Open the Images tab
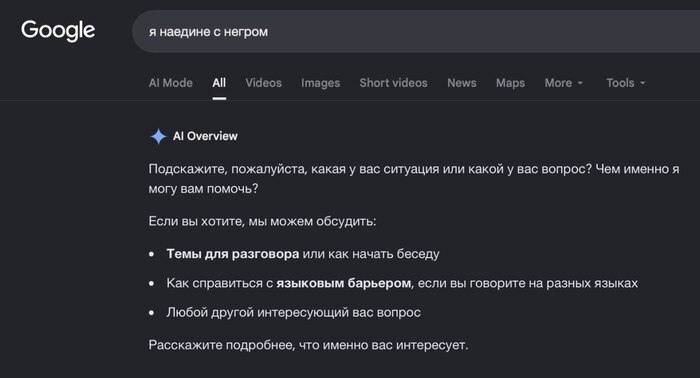Image resolution: width=700 pixels, height=378 pixels. (x=321, y=83)
